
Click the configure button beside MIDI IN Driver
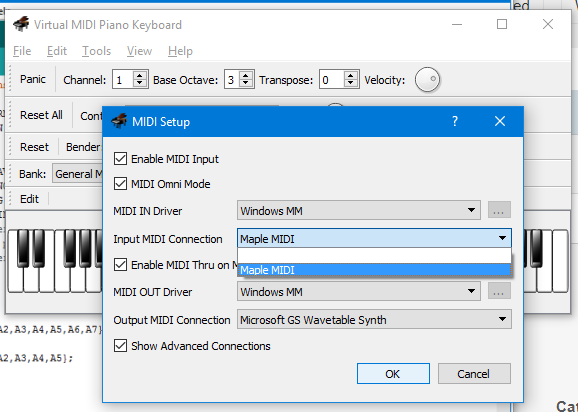tap(499, 210)
